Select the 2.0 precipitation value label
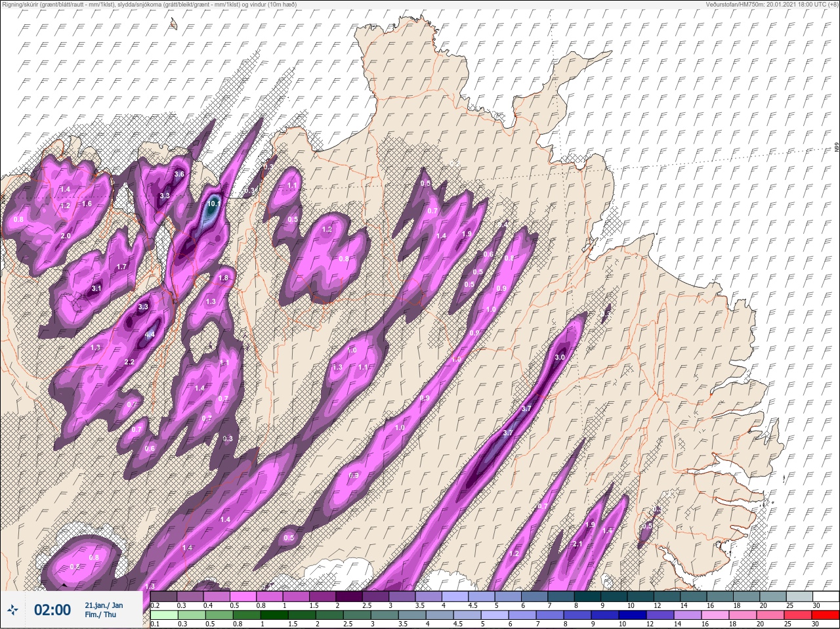Image resolution: width=840 pixels, height=629 pixels. point(66,236)
